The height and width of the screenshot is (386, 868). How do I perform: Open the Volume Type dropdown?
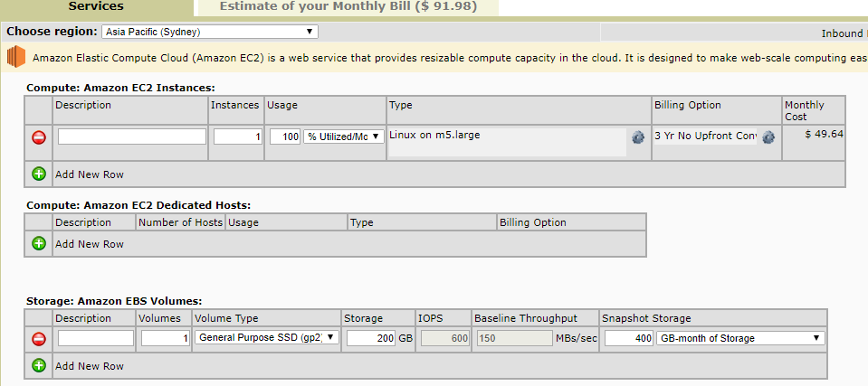click(267, 337)
